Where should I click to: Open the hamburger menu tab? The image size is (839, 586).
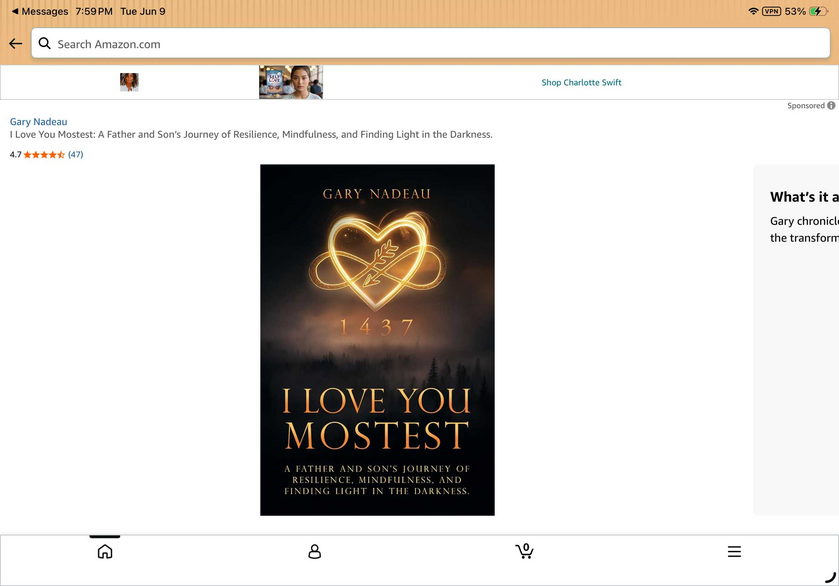pos(734,551)
